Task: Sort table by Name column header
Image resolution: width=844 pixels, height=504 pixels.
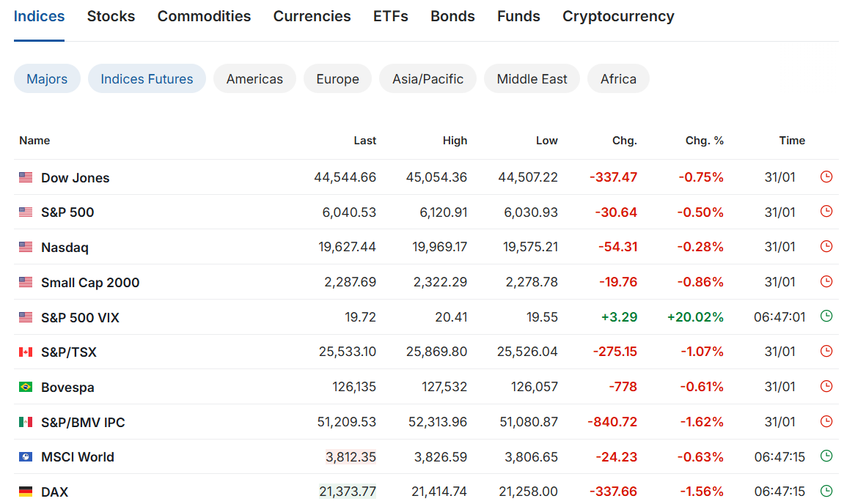Action: pos(34,141)
